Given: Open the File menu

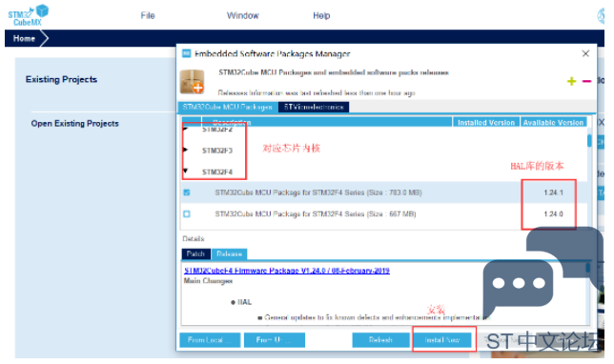Looking at the screenshot, I should (148, 15).
